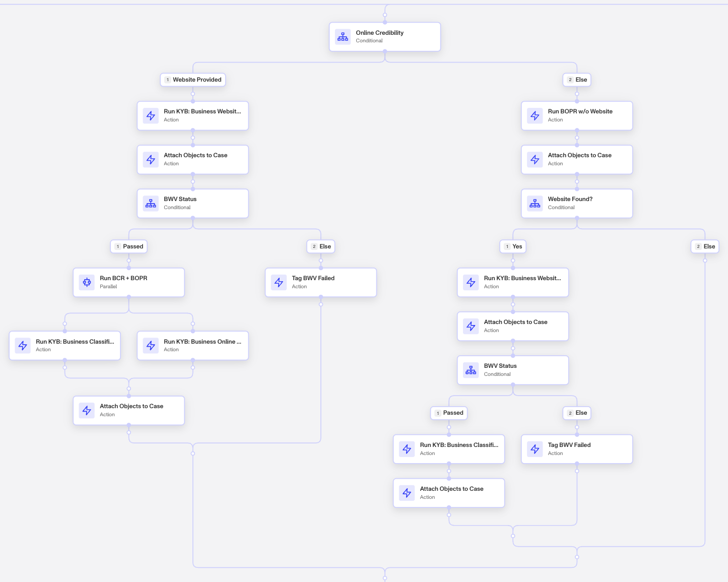728x582 pixels.
Task: Click the lightning icon on Run KYB: Business Classification
Action: 22,345
